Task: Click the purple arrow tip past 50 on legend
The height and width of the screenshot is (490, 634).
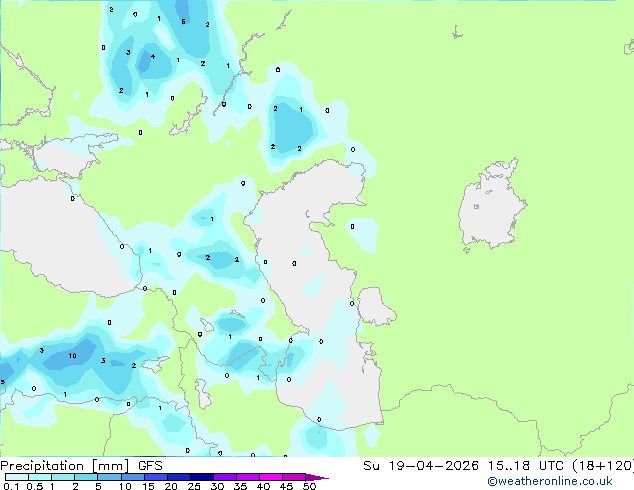Action: [x=317, y=477]
